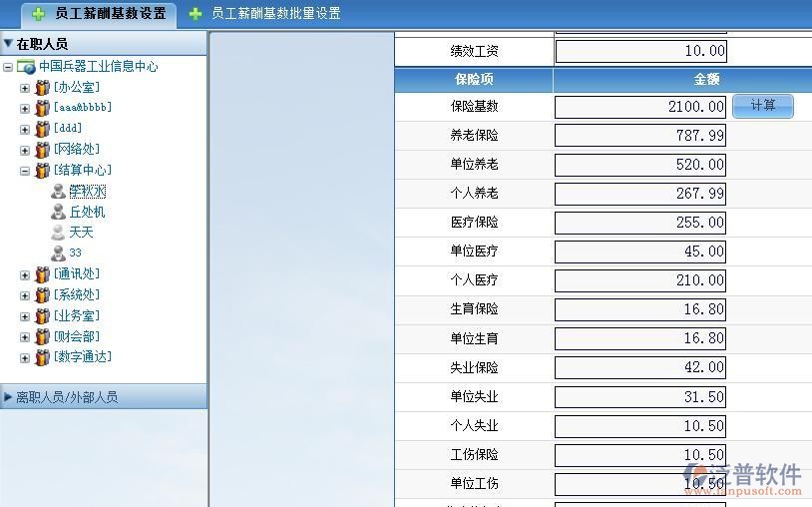The width and height of the screenshot is (812, 507).
Task: Click the 绩效工资 amount field
Action: tap(640, 51)
